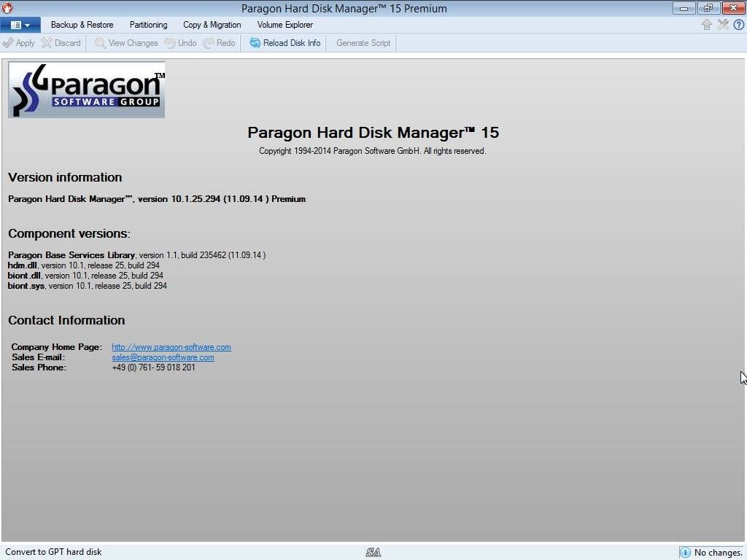Click the Paragon Software Group logo
The image size is (747, 560).
point(87,90)
